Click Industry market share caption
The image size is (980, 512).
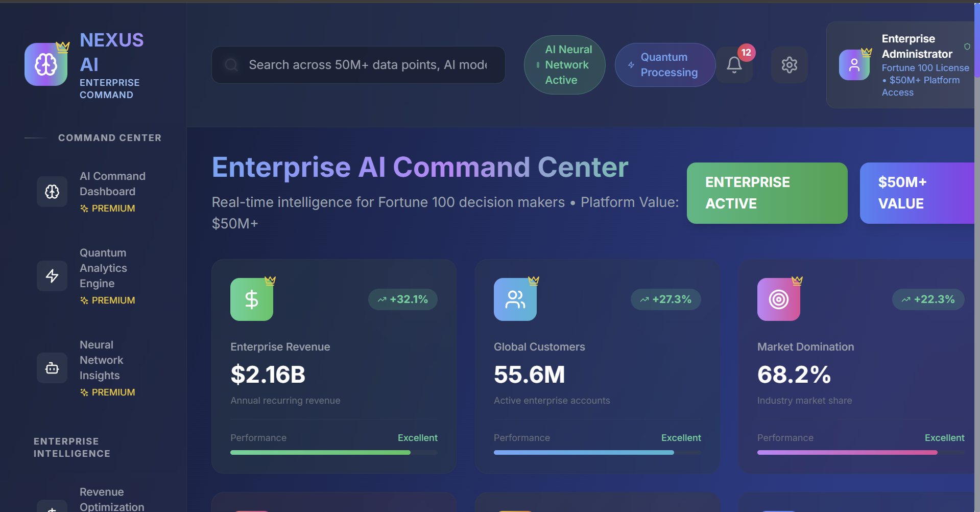pos(805,401)
